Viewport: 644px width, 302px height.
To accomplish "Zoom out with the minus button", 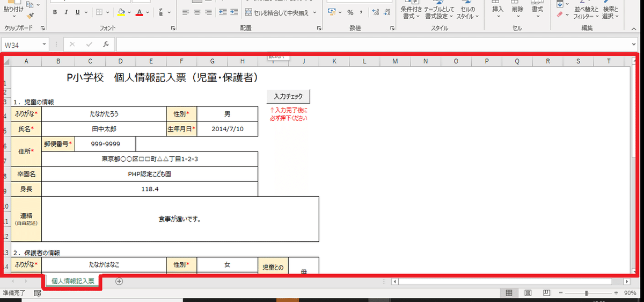I will click(x=560, y=293).
